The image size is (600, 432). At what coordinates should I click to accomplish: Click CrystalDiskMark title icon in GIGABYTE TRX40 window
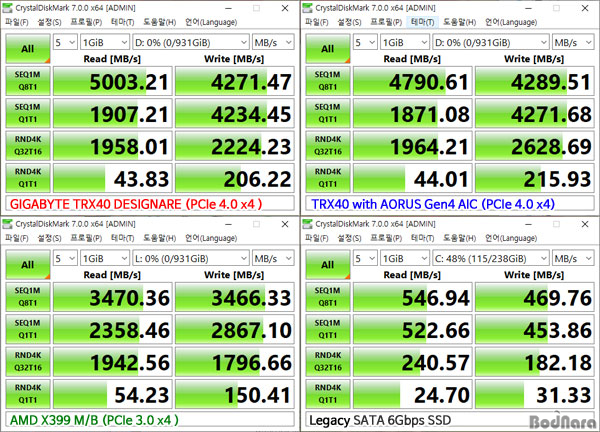[x=7, y=8]
